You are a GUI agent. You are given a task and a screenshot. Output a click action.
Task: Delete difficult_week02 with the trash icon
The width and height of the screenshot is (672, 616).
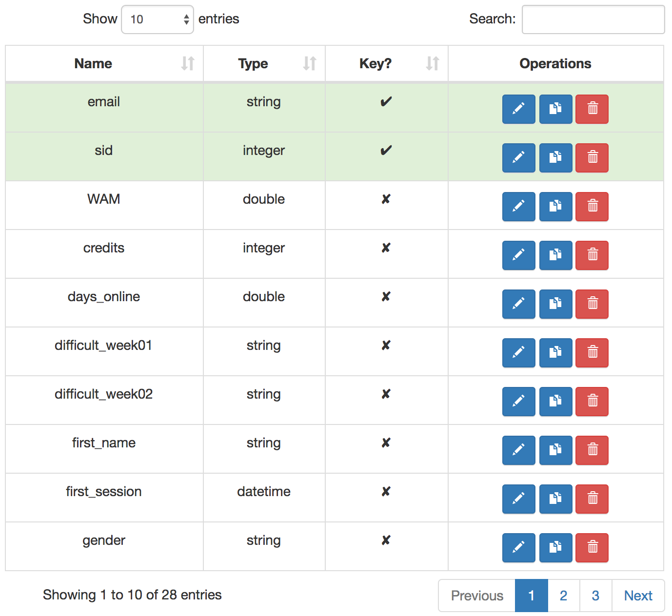point(592,401)
